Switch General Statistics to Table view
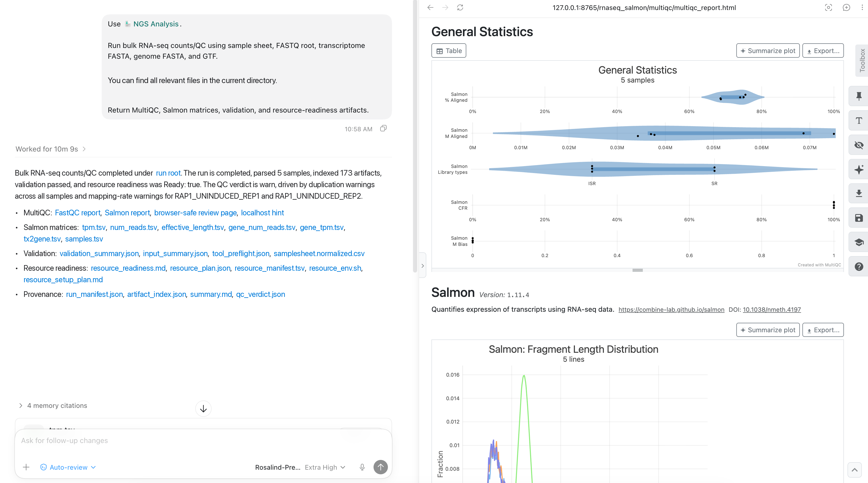The image size is (868, 483). (x=449, y=51)
